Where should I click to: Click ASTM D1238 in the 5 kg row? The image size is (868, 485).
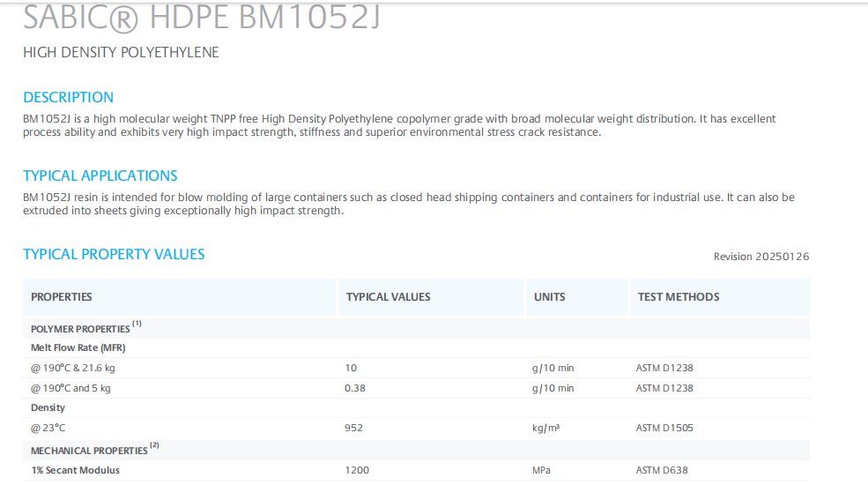664,389
